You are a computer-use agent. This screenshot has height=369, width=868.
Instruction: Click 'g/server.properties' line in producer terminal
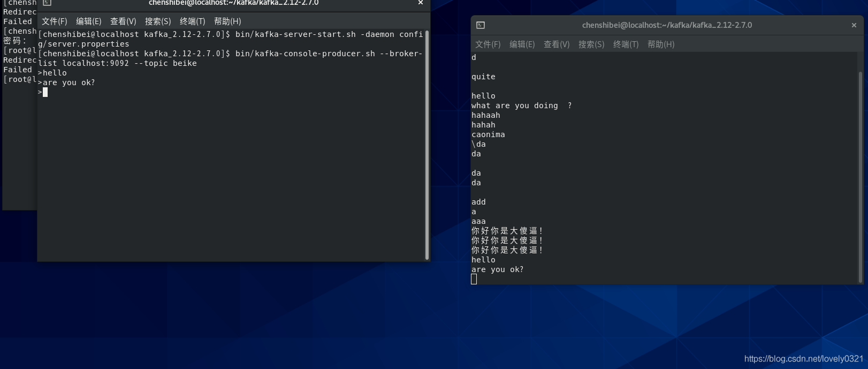pos(83,44)
